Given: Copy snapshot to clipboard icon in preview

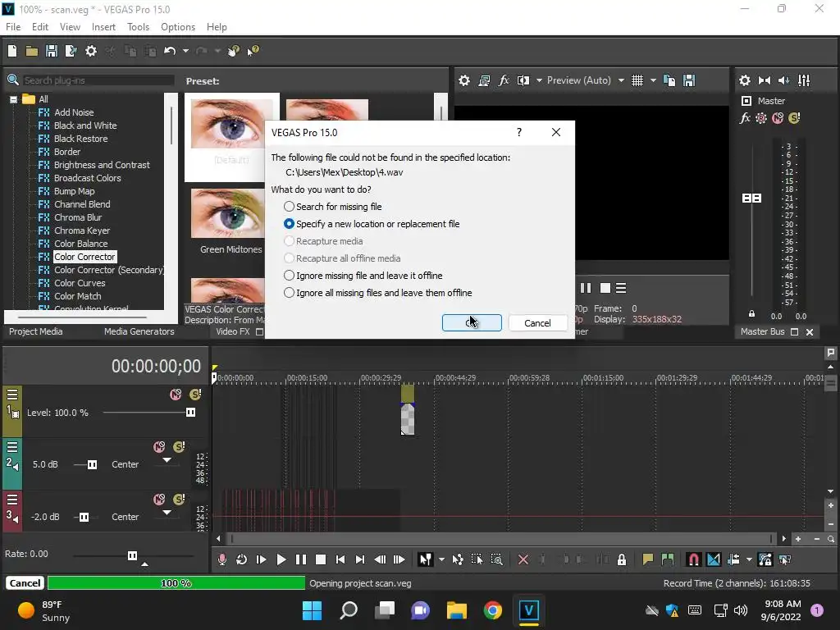Looking at the screenshot, I should (669, 80).
